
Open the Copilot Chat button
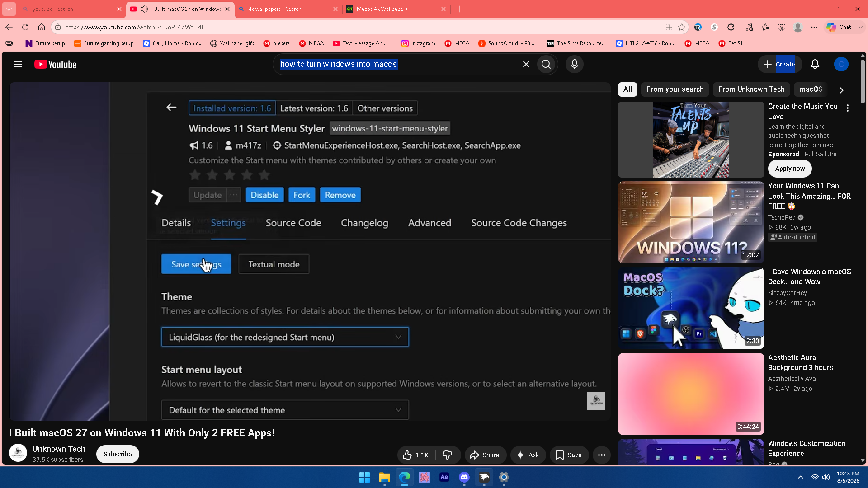click(839, 27)
